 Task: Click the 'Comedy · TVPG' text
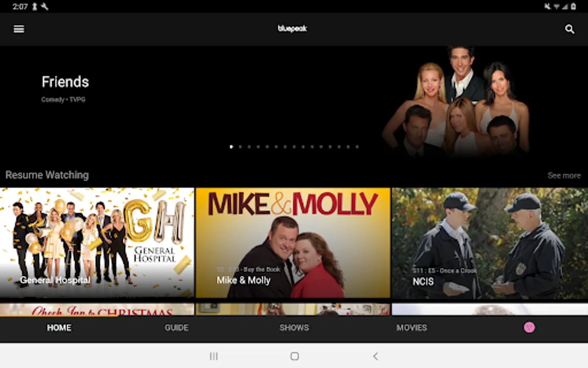coord(63,99)
